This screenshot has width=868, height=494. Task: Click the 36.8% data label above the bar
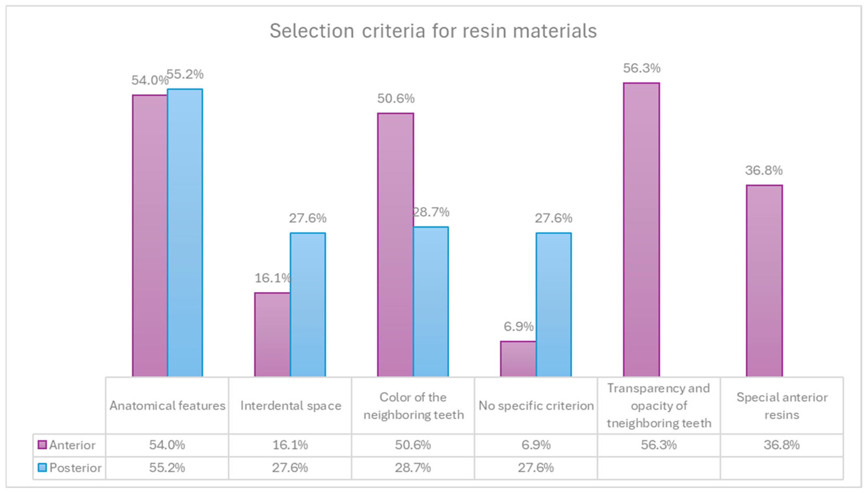pos(764,170)
